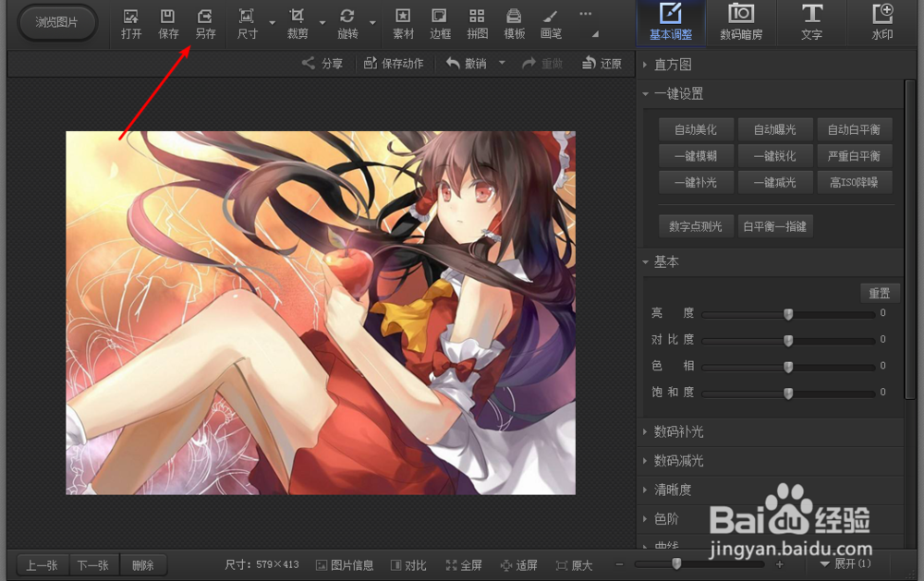The width and height of the screenshot is (924, 581).
Task: Open the 边框 frame tool
Action: (440, 24)
